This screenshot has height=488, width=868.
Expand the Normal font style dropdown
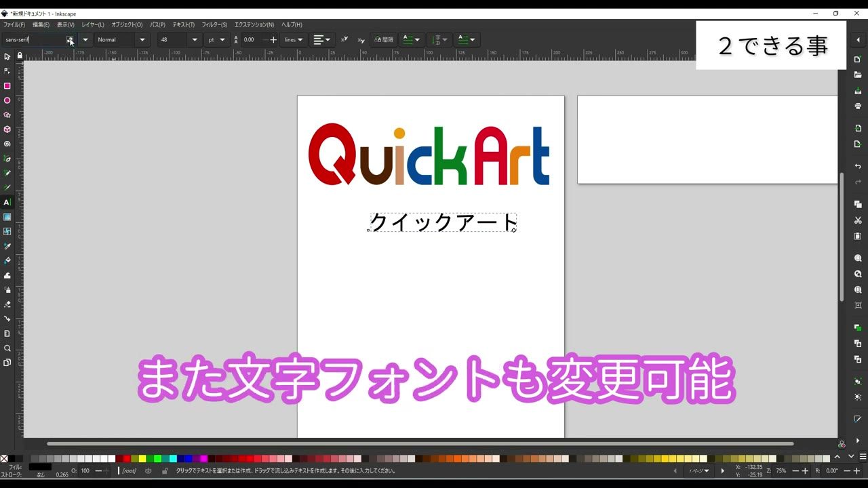pyautogui.click(x=142, y=40)
